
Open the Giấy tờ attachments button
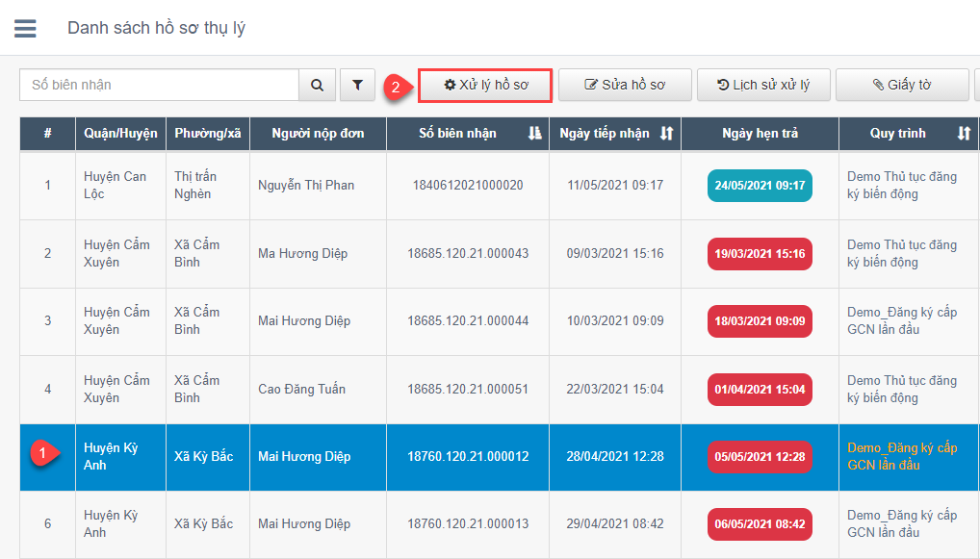click(x=902, y=85)
